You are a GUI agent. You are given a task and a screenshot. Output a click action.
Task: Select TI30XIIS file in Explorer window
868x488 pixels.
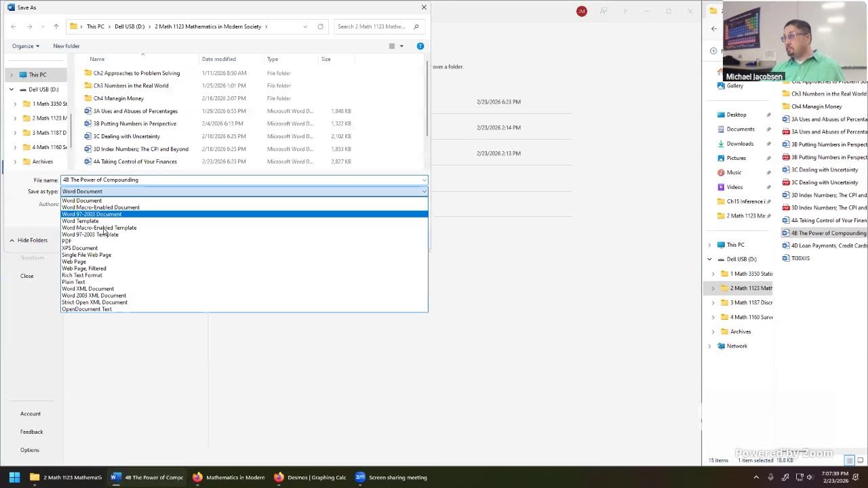pos(800,258)
